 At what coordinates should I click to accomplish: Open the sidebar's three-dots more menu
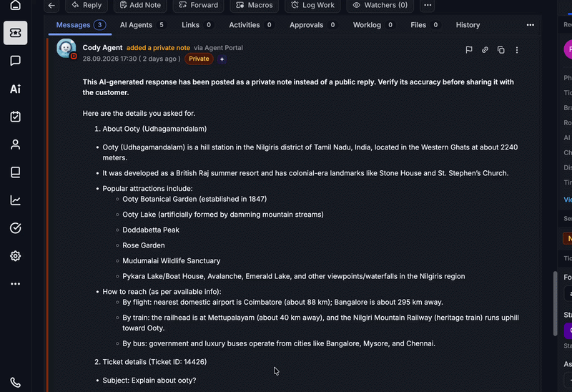click(x=15, y=283)
